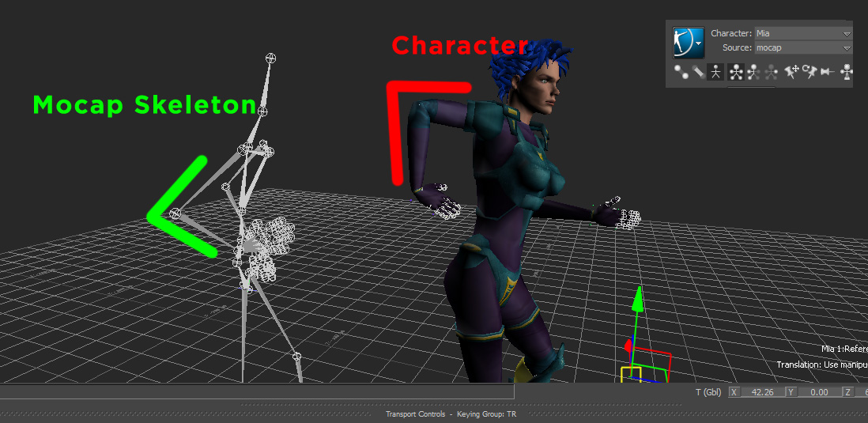
Task: Toggle the pin translation pushpin icon
Action: (x=791, y=71)
